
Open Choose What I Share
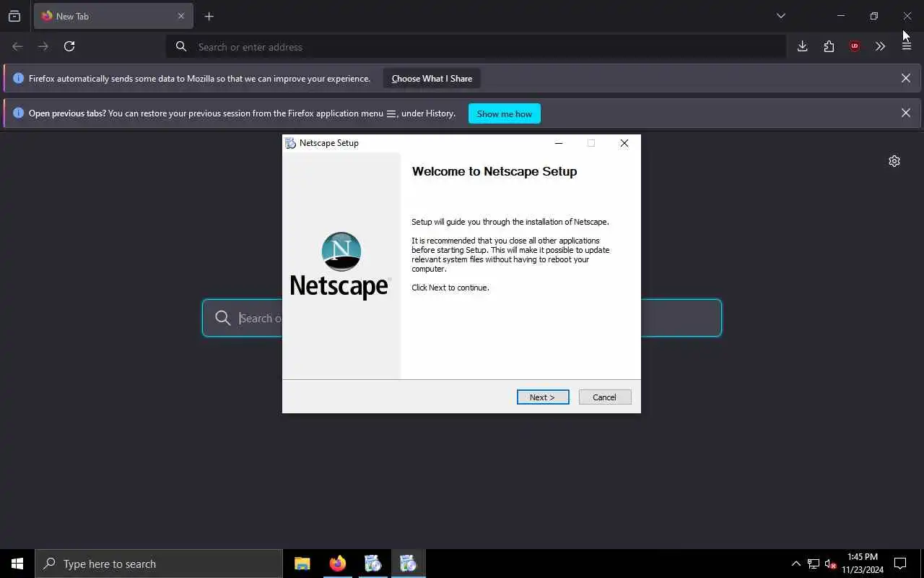[432, 79]
